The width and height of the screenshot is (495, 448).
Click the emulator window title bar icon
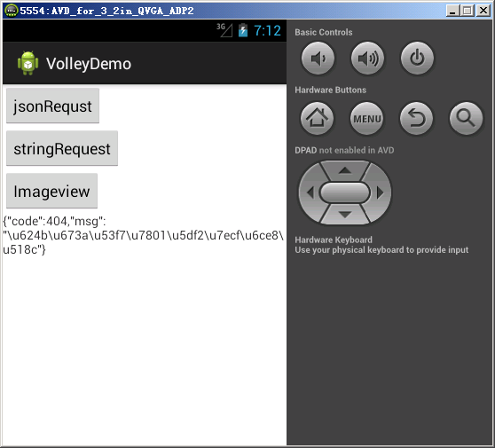click(11, 11)
